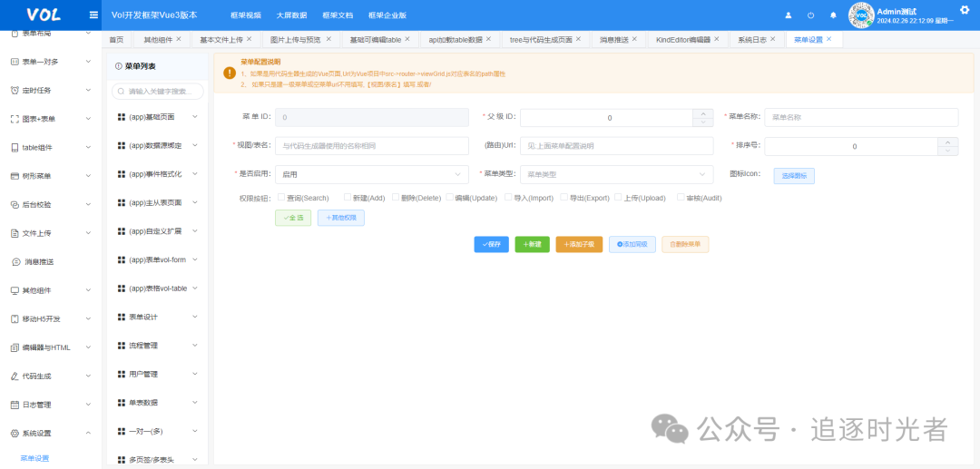
Task: Expand (app)事件格式化 in menu list
Action: [195, 174]
